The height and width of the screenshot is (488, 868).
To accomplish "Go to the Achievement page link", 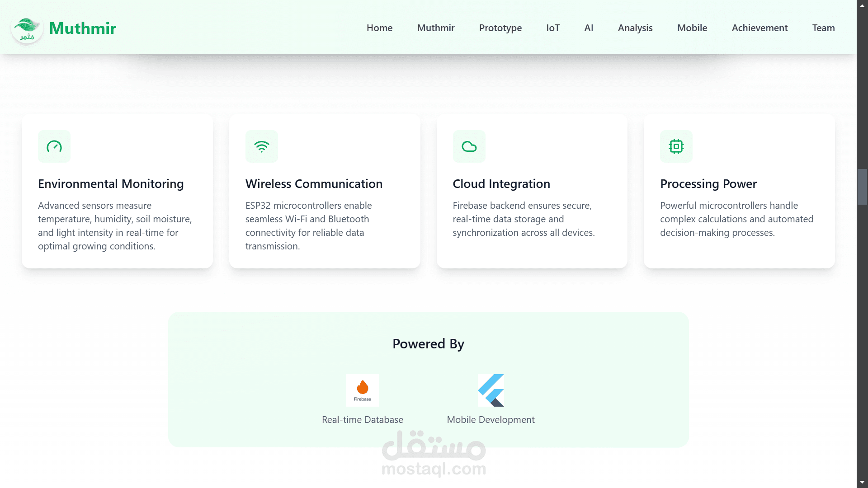I will pos(759,28).
